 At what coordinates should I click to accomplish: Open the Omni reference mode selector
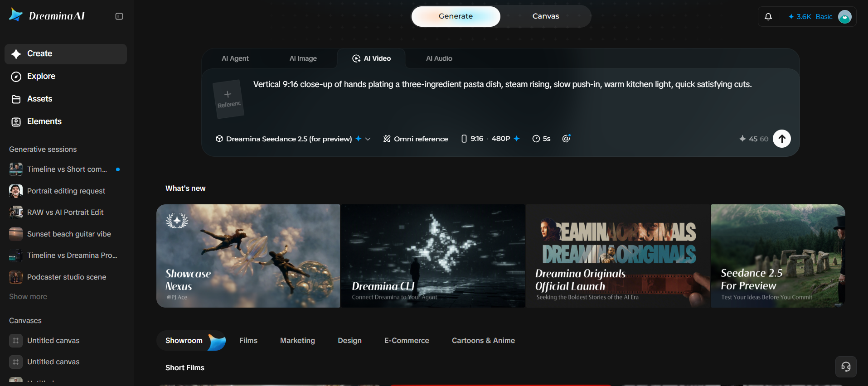pyautogui.click(x=416, y=139)
